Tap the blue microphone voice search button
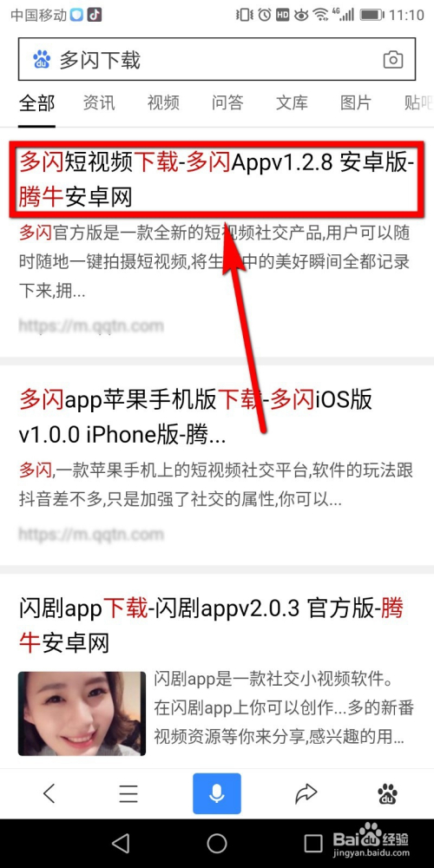The width and height of the screenshot is (434, 868). (217, 793)
